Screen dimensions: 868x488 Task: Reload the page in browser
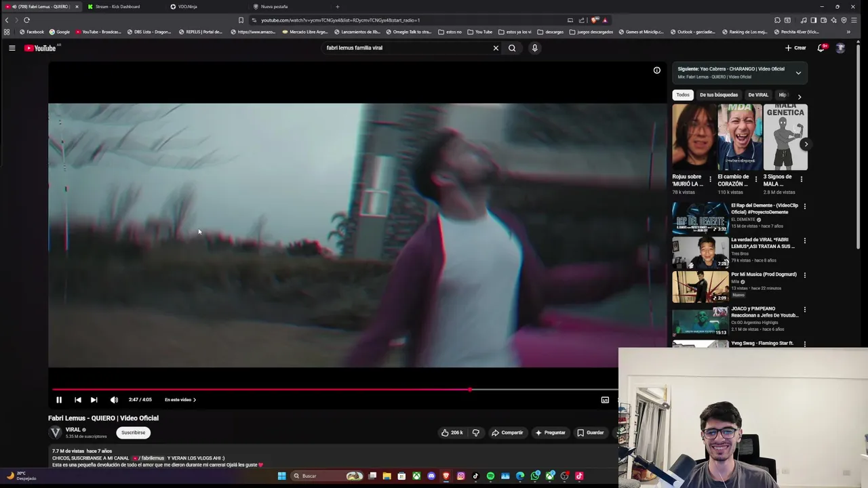click(26, 20)
